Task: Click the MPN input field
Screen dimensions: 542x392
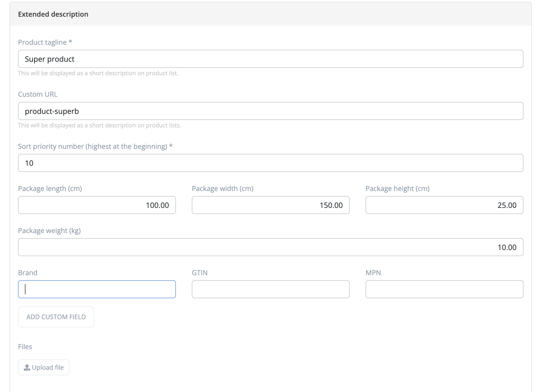Action: click(x=444, y=289)
